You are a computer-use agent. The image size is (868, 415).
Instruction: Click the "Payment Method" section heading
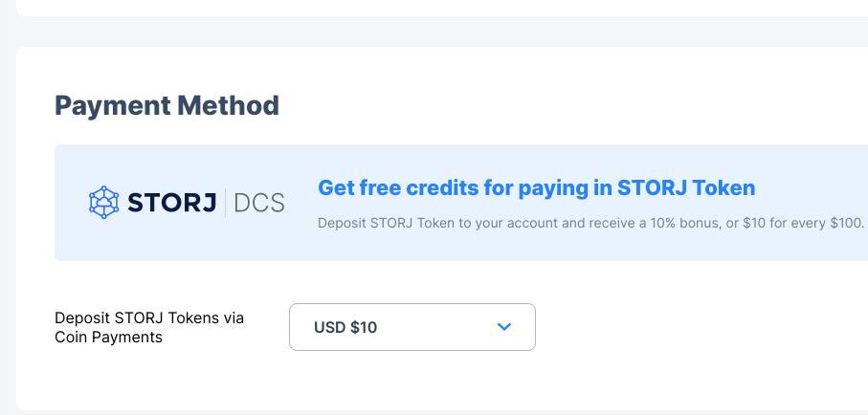click(167, 105)
